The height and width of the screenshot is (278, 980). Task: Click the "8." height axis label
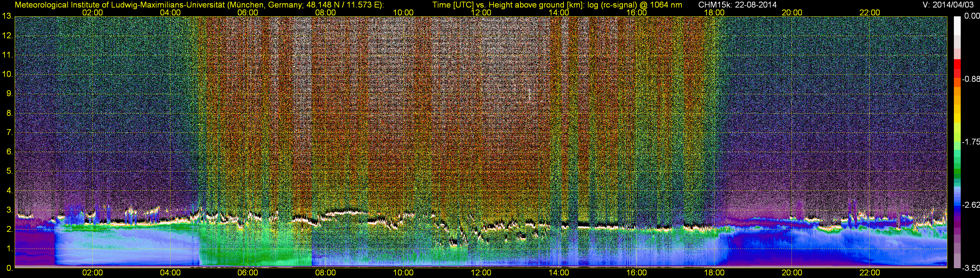(9, 113)
